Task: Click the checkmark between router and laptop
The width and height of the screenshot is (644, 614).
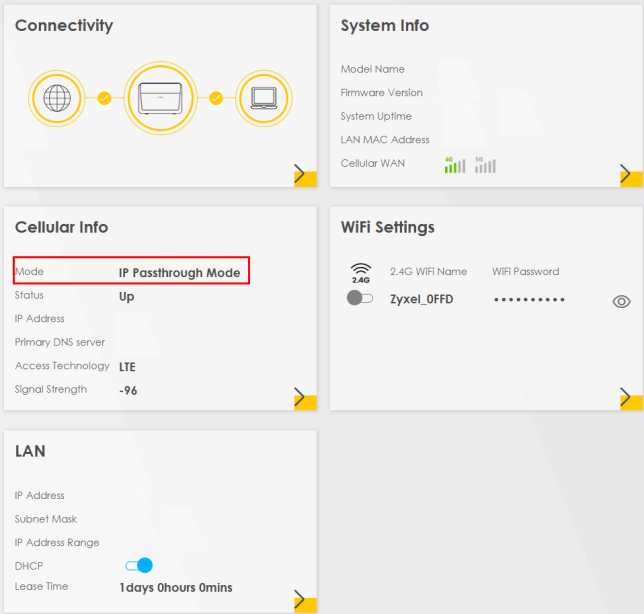Action: [215, 98]
